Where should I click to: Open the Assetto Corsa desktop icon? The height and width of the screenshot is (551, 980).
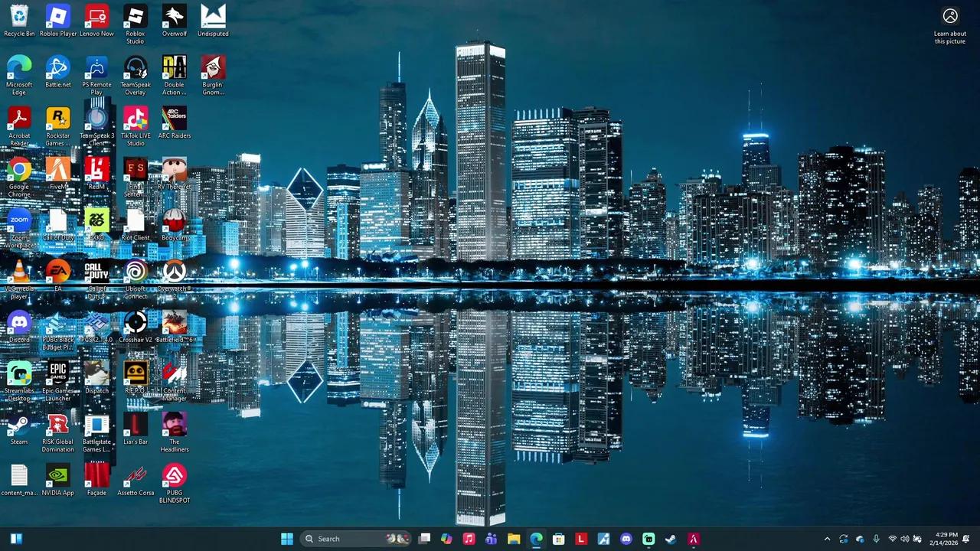pos(136,481)
